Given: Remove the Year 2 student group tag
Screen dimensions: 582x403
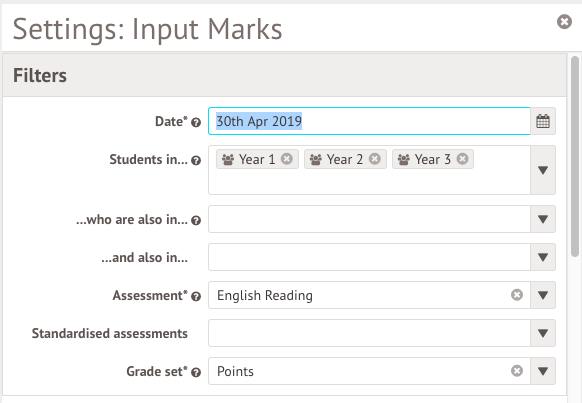Looking at the screenshot, I should pos(375,159).
